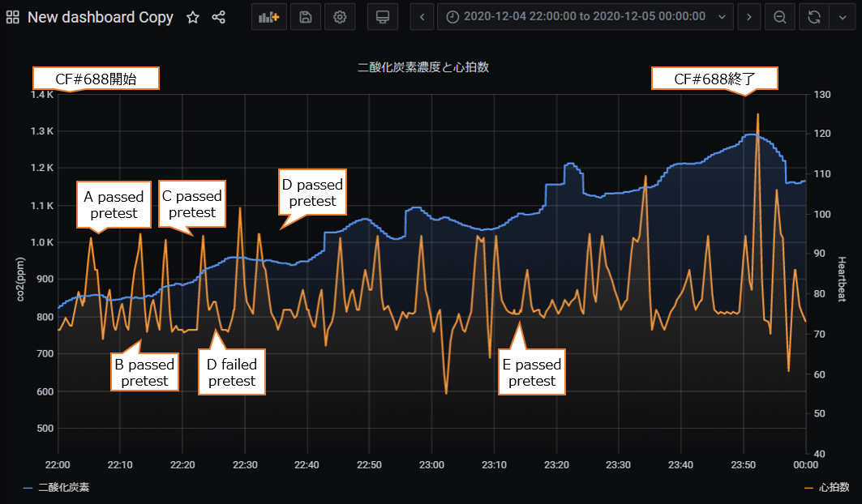Share the dashboard via share icon
This screenshot has width=862, height=504.
pos(218,17)
